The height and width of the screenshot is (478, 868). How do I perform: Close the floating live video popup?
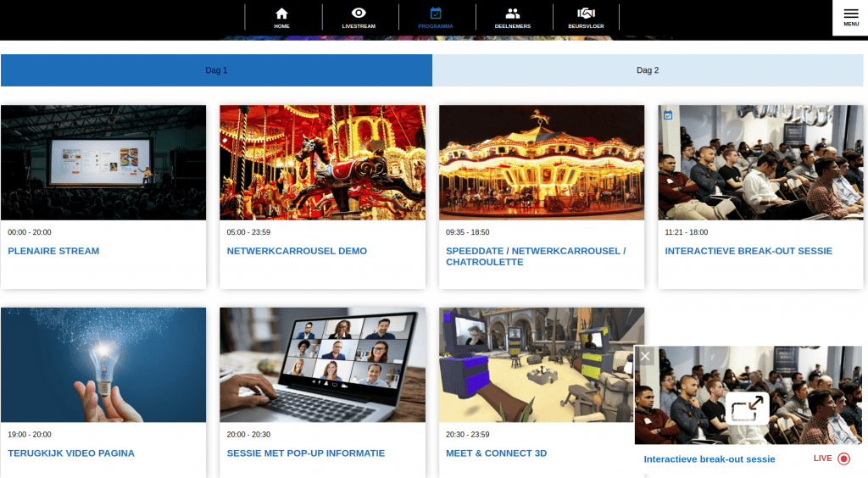(x=645, y=356)
